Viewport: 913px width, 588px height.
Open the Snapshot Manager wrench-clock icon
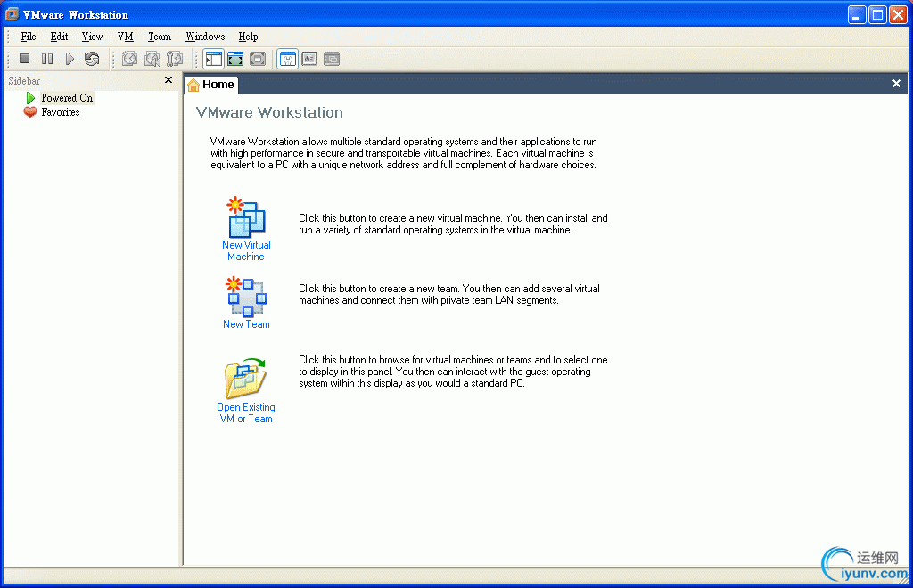(x=174, y=59)
